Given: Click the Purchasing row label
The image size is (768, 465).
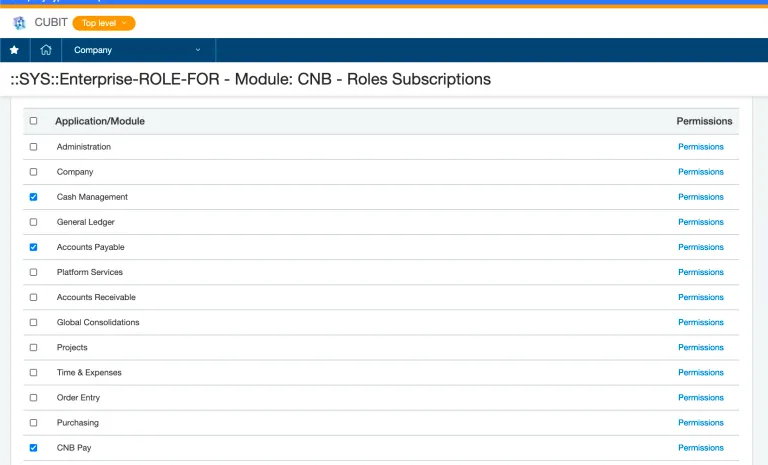Looking at the screenshot, I should pos(78,422).
